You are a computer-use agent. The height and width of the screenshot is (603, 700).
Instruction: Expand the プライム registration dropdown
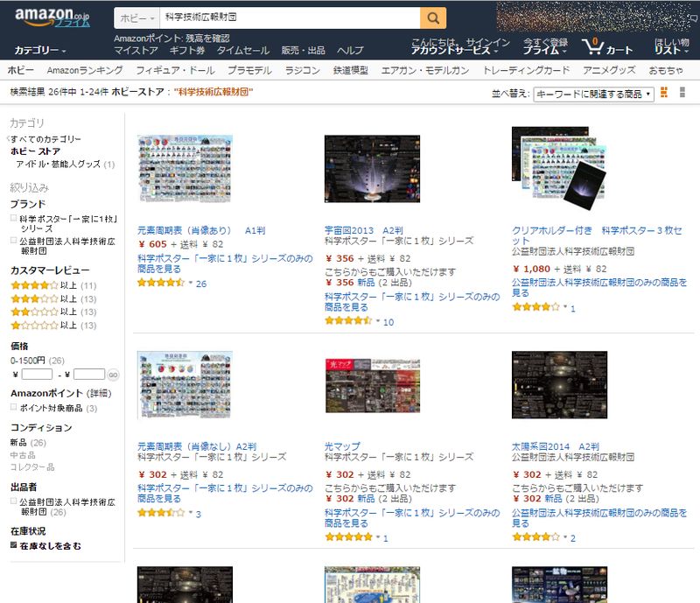pos(544,51)
